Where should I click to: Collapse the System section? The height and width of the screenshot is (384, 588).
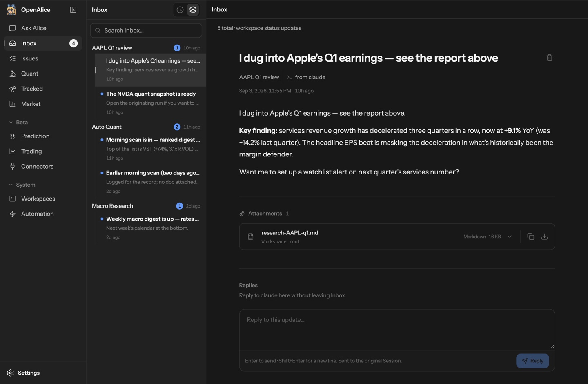pos(22,185)
